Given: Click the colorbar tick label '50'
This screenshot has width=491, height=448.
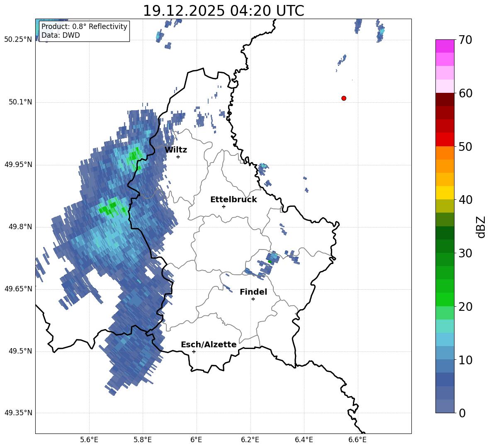Looking at the screenshot, I should (466, 147).
